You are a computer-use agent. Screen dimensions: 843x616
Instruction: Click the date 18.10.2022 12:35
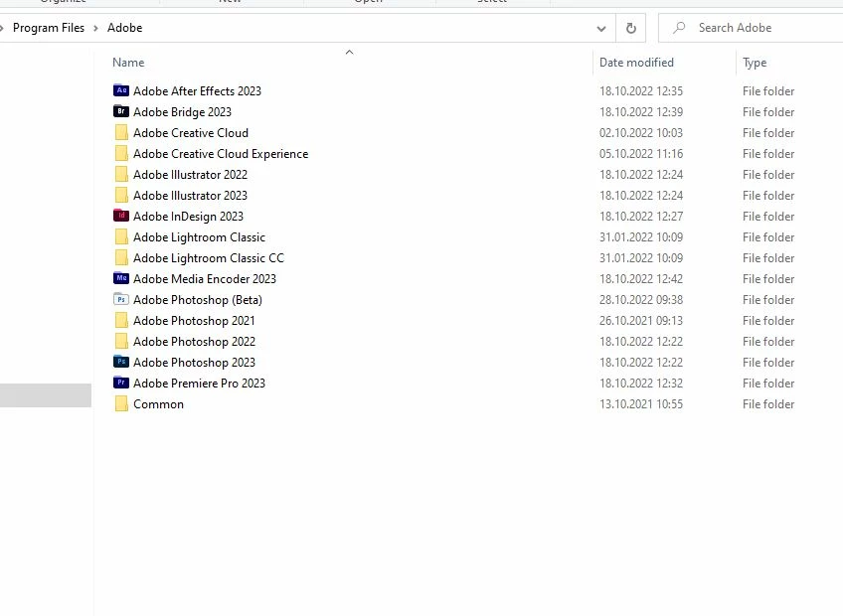tap(641, 91)
